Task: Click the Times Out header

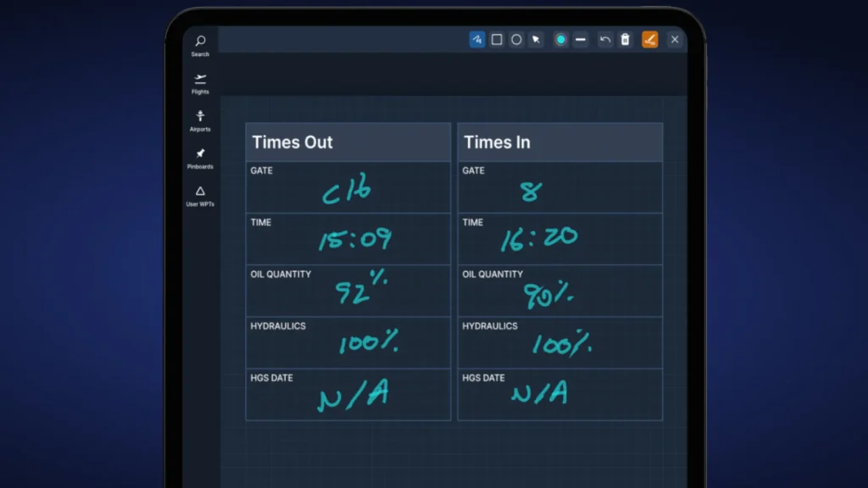Action: click(x=292, y=142)
